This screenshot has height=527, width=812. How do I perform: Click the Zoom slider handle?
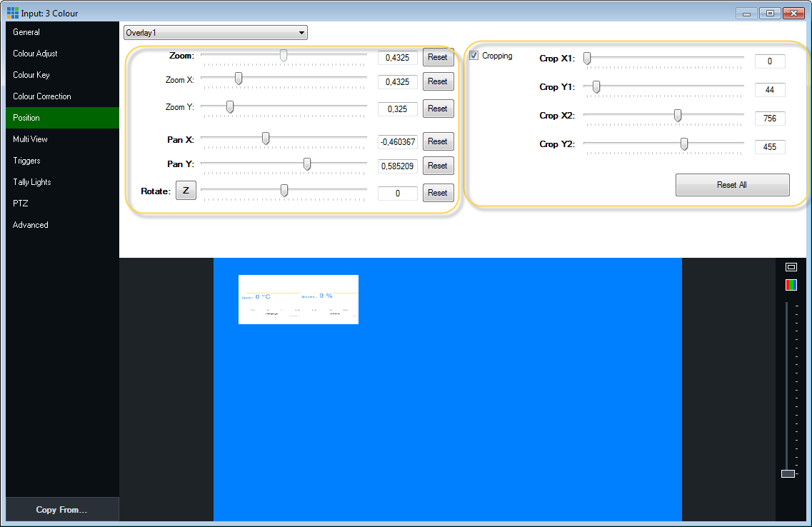click(284, 56)
